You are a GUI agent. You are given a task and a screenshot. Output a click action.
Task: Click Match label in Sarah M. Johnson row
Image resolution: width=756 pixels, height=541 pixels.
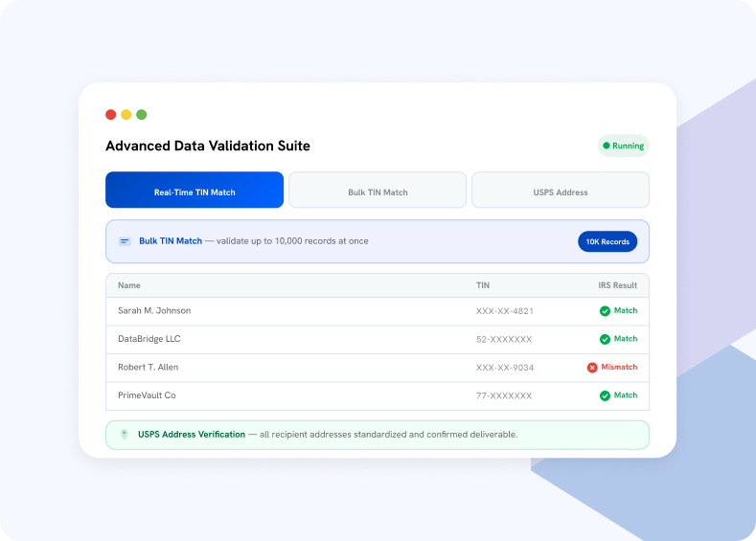(626, 311)
